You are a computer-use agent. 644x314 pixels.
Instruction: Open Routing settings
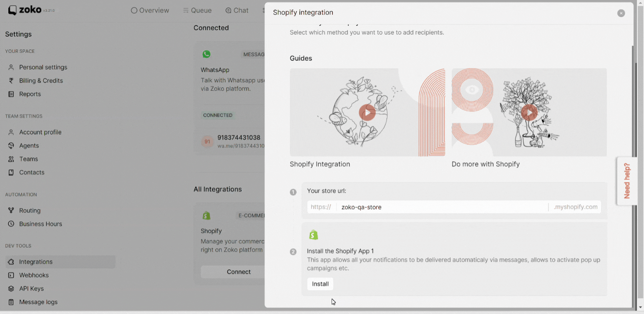coord(30,210)
